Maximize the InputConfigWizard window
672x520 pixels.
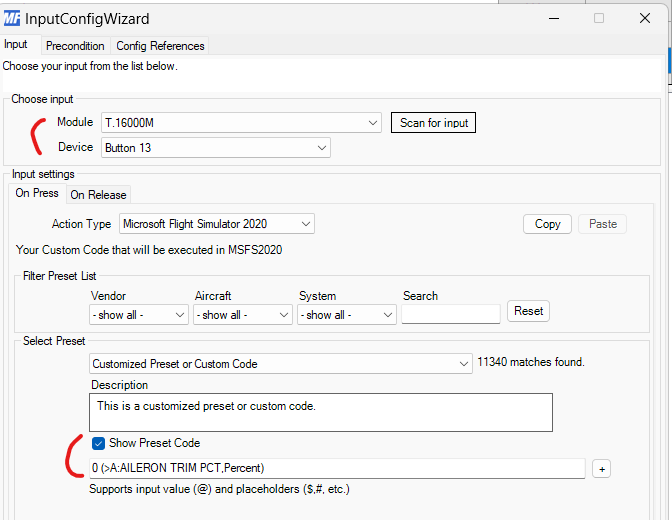pyautogui.click(x=599, y=18)
